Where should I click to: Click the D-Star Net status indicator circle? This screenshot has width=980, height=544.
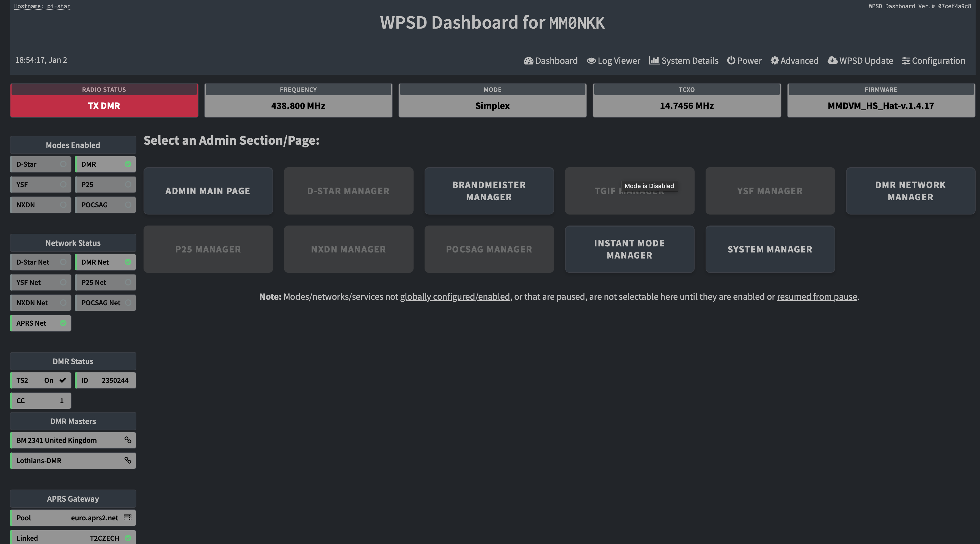coord(63,262)
